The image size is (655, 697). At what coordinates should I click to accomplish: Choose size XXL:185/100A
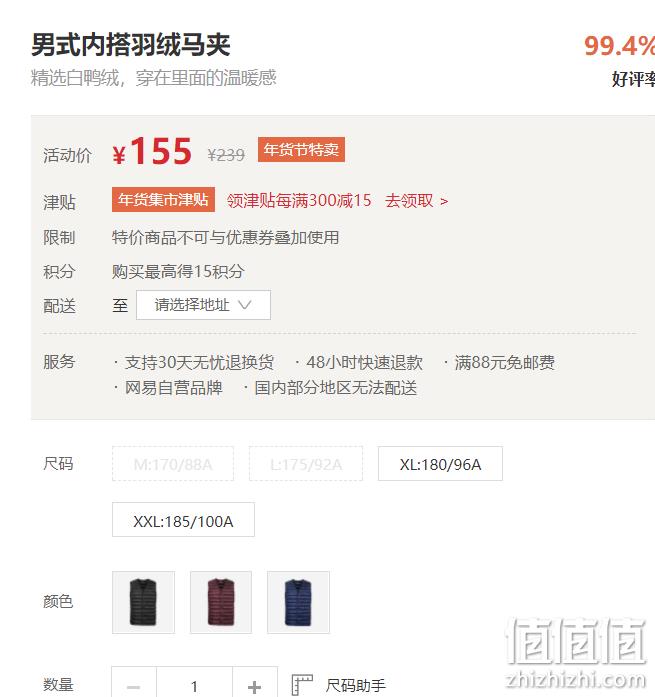[183, 520]
